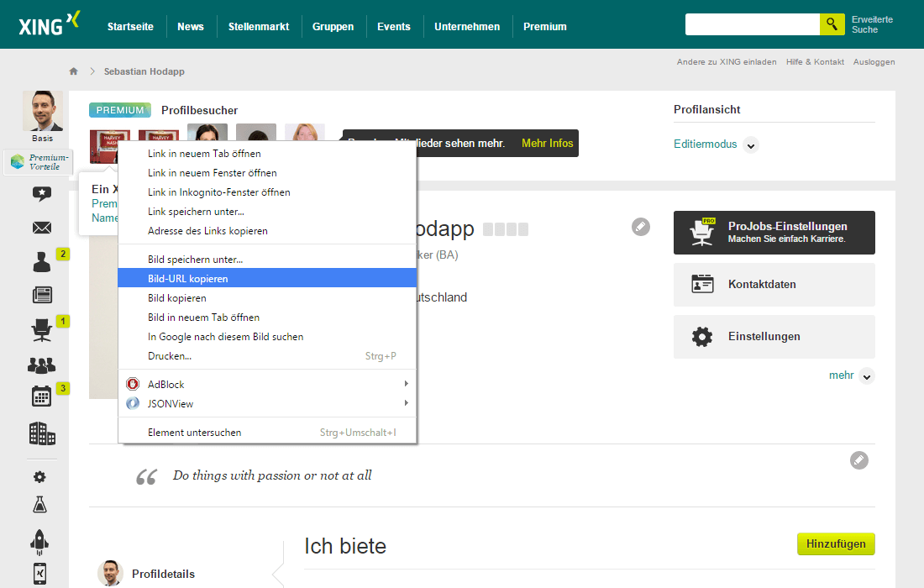Open companies building icon in sidebar
This screenshot has height=588, width=924.
click(x=42, y=433)
